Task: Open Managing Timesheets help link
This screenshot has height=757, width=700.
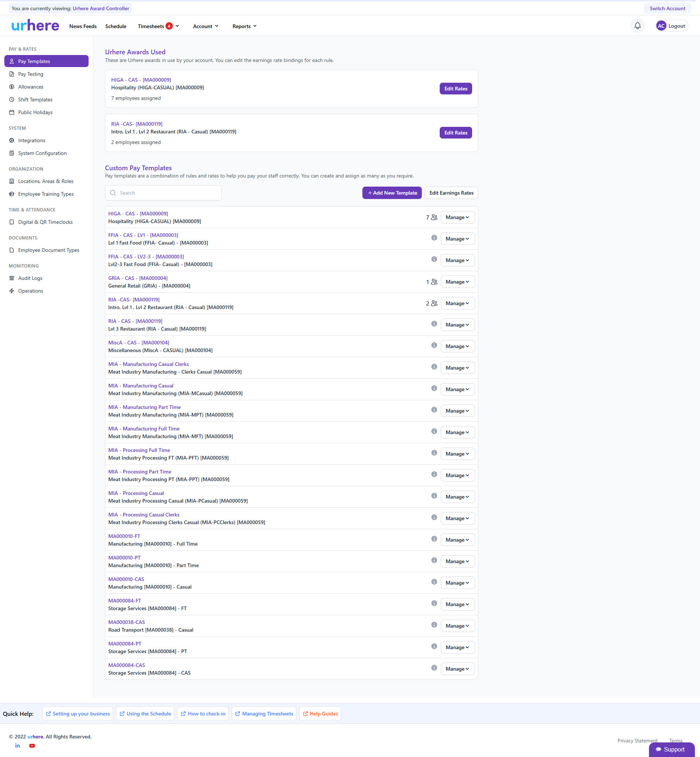Action: (x=264, y=714)
